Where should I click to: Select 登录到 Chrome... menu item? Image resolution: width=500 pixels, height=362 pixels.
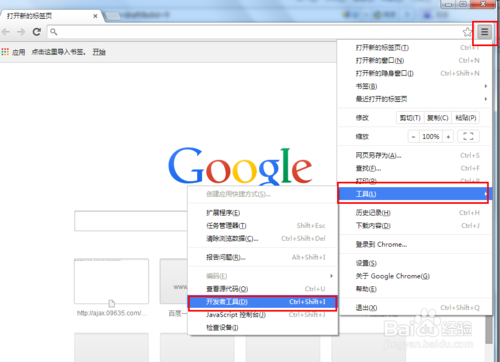415,244
